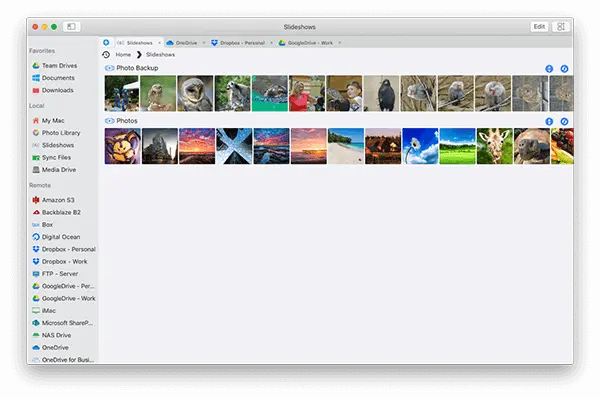Viewport: 600px width, 399px height.
Task: Select the giraffe thumbnail in Photos
Action: coord(494,146)
